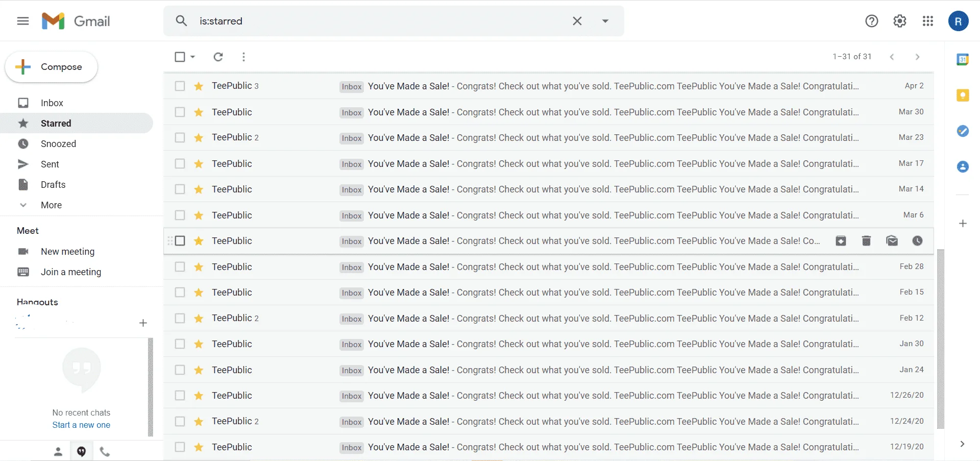Select the Starred folder
The image size is (980, 461).
point(77,124)
